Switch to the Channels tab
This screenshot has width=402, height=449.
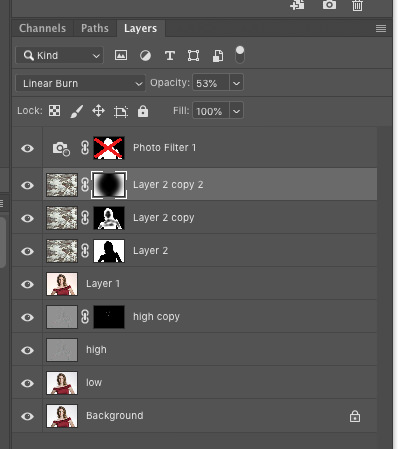click(x=42, y=28)
